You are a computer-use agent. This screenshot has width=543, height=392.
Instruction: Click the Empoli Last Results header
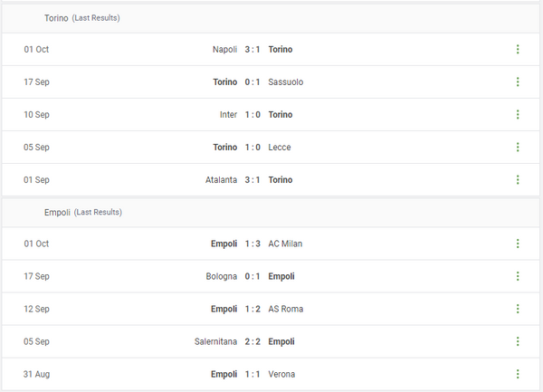point(82,212)
